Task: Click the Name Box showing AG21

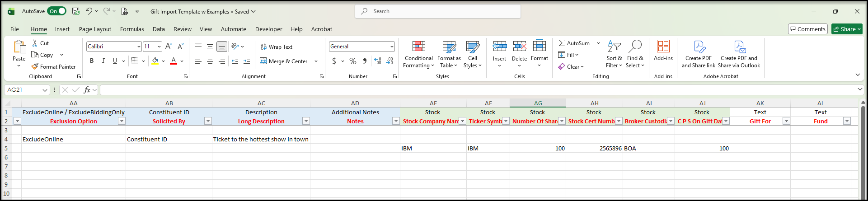Action: click(27, 90)
